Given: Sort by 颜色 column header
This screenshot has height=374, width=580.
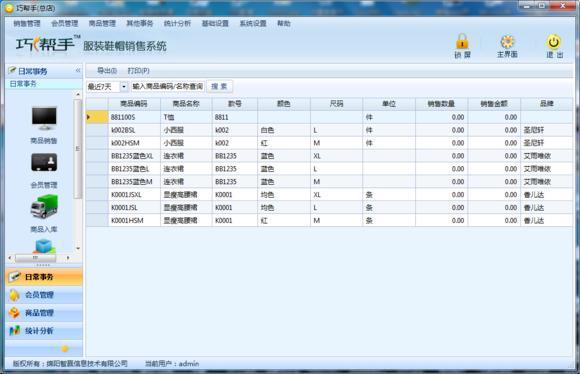Looking at the screenshot, I should [x=284, y=104].
